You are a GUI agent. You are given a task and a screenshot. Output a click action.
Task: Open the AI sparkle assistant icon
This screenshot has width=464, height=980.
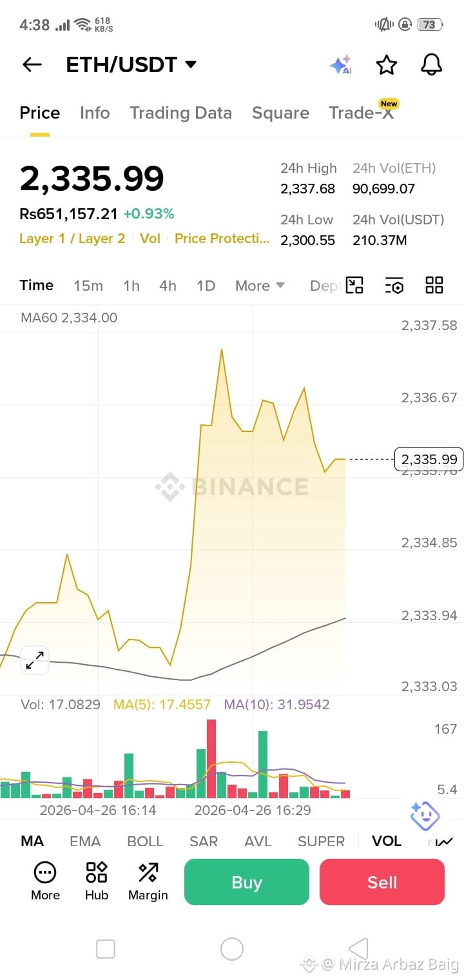click(x=341, y=64)
